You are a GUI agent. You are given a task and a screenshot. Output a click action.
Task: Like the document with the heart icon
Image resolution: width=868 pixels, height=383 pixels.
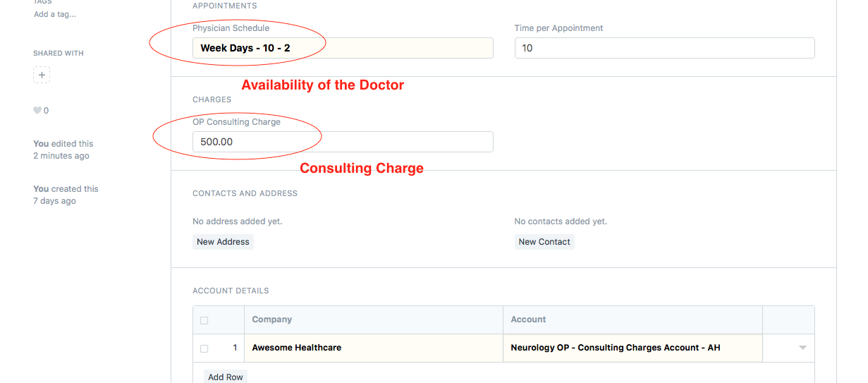pos(37,111)
